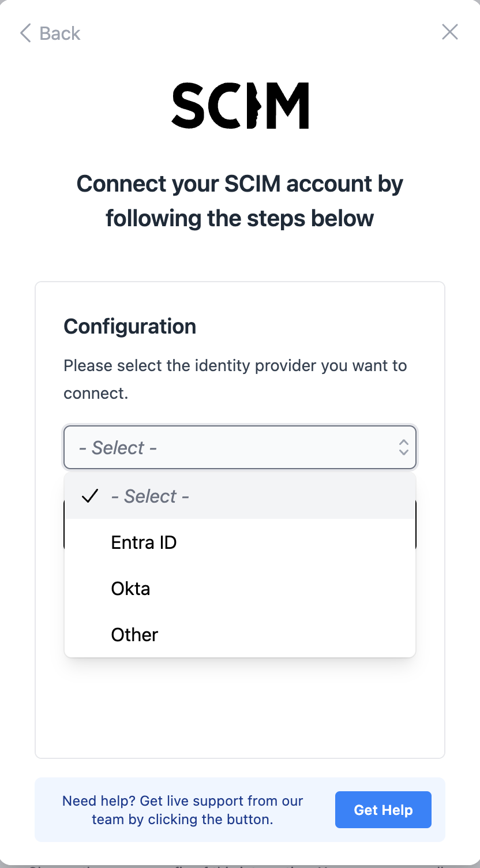Choose the "- Select -" placeholder option

coord(150,496)
